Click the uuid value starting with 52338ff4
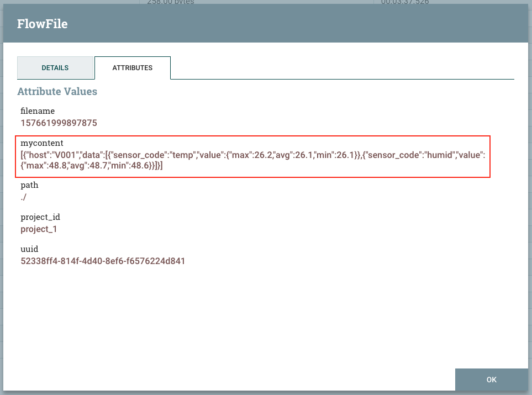This screenshot has width=532, height=395. (x=103, y=261)
